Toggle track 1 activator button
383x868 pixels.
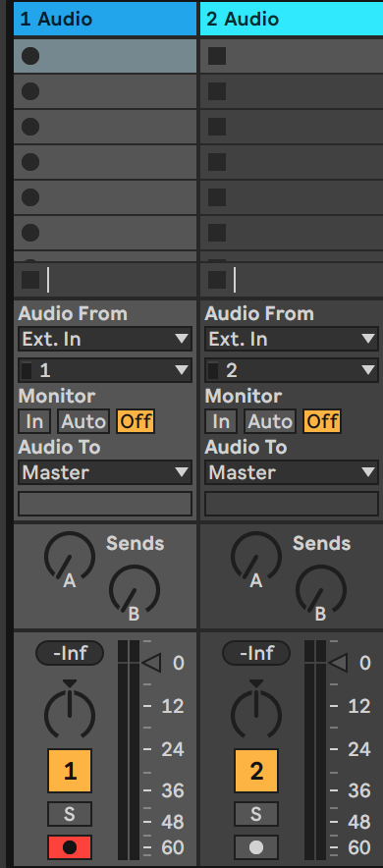pos(70,771)
